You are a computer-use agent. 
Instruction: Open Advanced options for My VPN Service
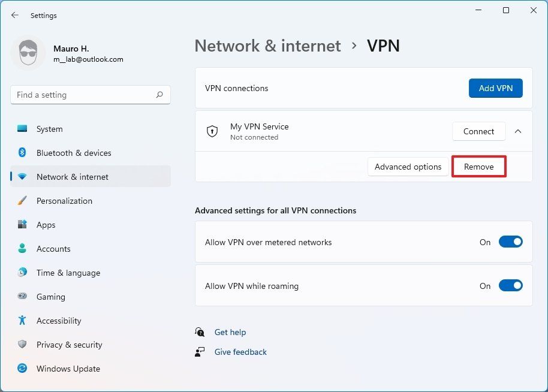pos(408,167)
